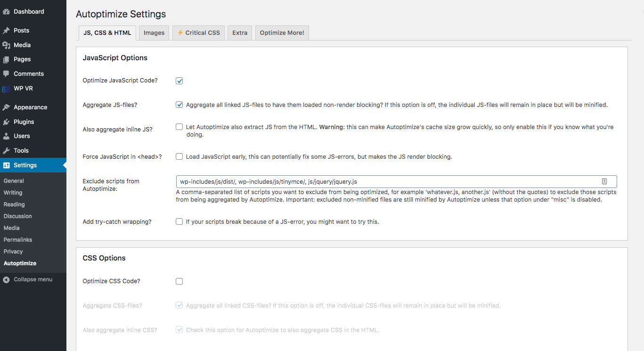
Task: Open Comments menu item
Action: coord(33,74)
